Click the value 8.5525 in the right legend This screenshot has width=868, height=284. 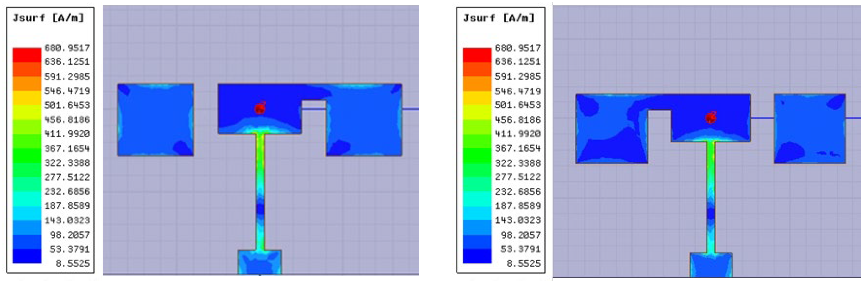tap(524, 264)
